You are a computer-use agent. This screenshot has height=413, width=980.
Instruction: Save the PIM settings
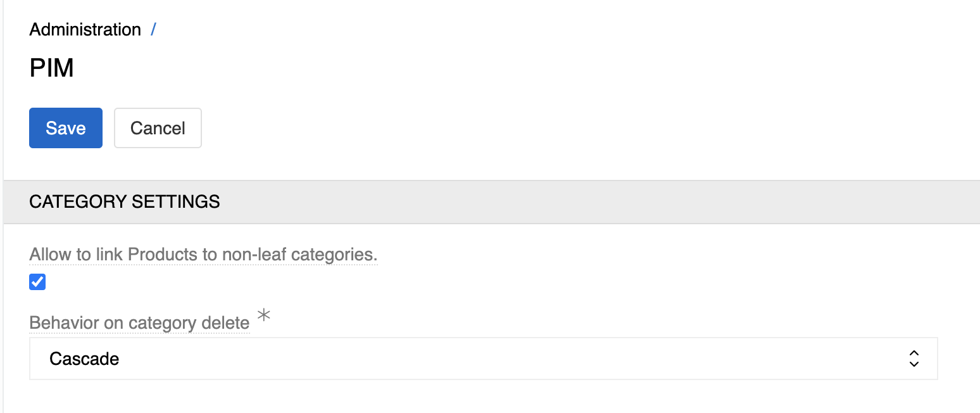coord(66,128)
